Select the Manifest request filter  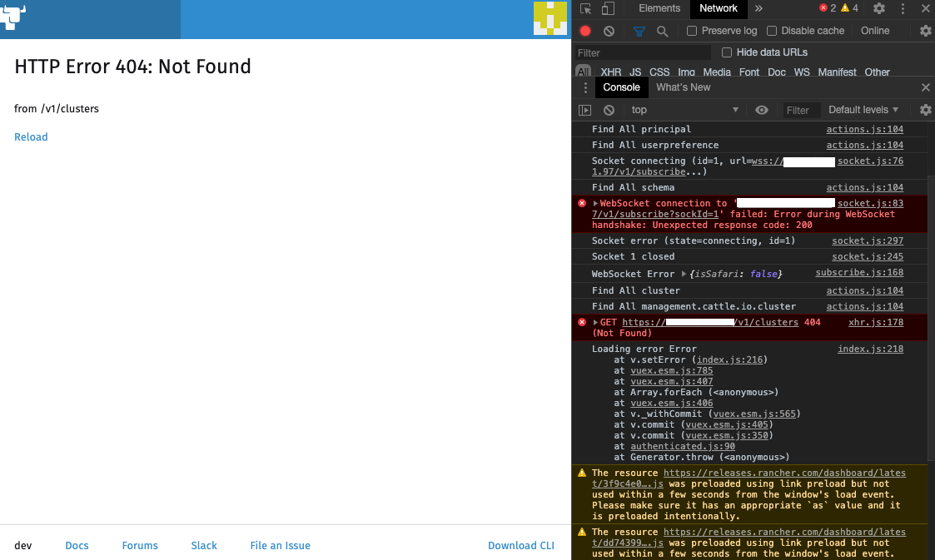[x=837, y=72]
